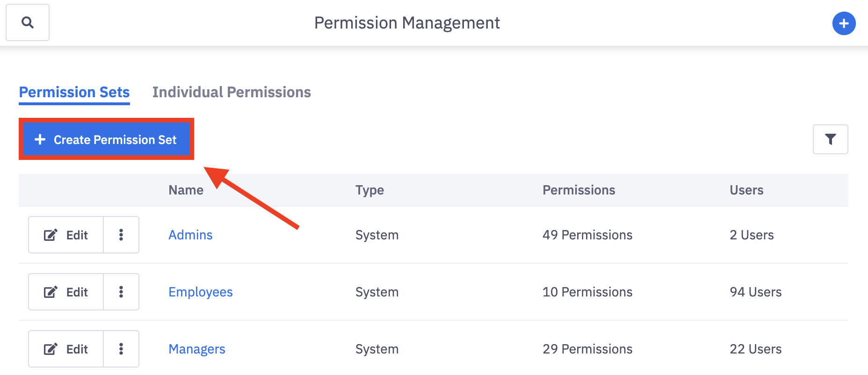This screenshot has height=375, width=868.
Task: Open the Admins permission set link
Action: (x=190, y=235)
